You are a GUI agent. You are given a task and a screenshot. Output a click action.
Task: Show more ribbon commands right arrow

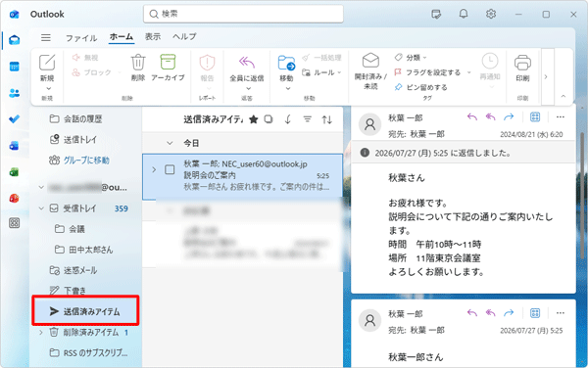(x=546, y=76)
